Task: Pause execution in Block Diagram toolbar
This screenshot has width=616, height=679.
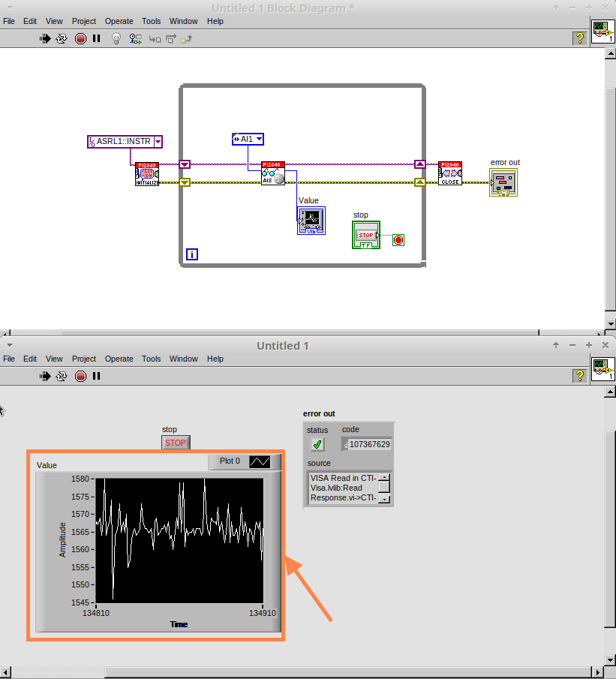Action: tap(97, 38)
